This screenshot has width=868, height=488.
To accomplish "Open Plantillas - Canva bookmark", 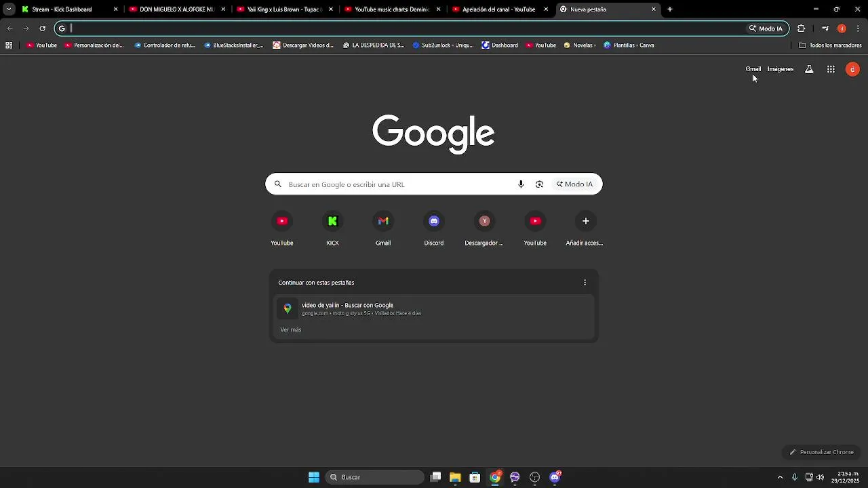I will coord(629,45).
